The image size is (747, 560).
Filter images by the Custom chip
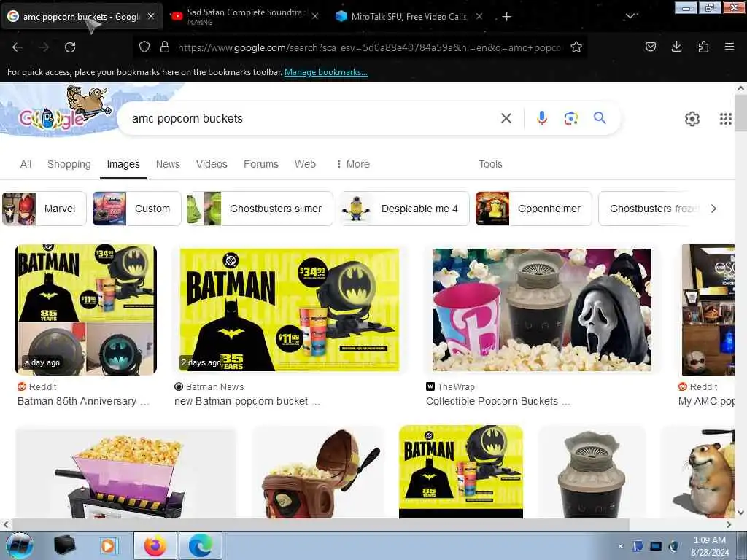(136, 209)
